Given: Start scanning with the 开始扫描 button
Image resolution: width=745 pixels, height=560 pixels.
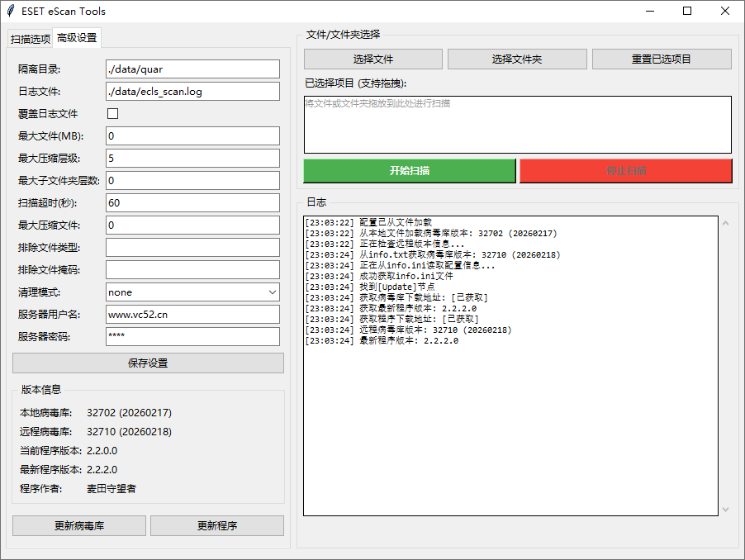Looking at the screenshot, I should [x=409, y=170].
